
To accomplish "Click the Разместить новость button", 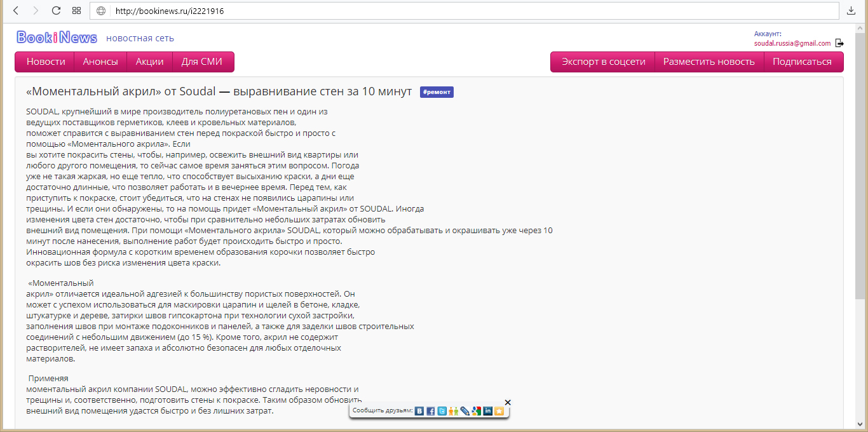I will [x=709, y=62].
